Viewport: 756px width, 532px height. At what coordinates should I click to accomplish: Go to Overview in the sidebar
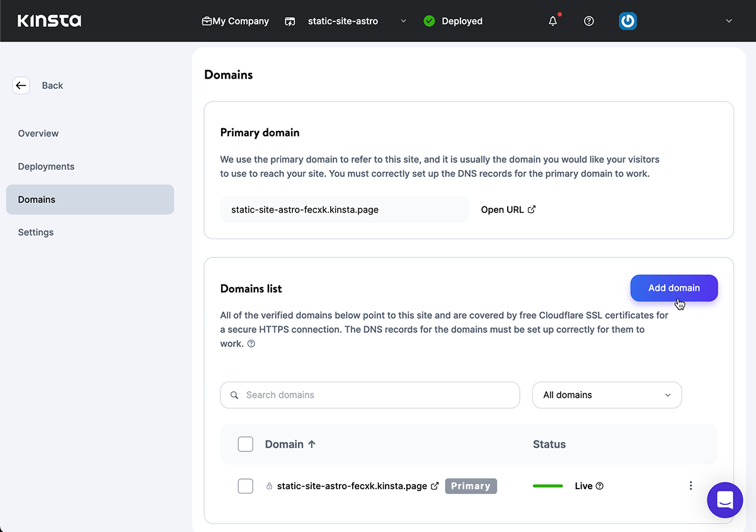click(x=38, y=133)
